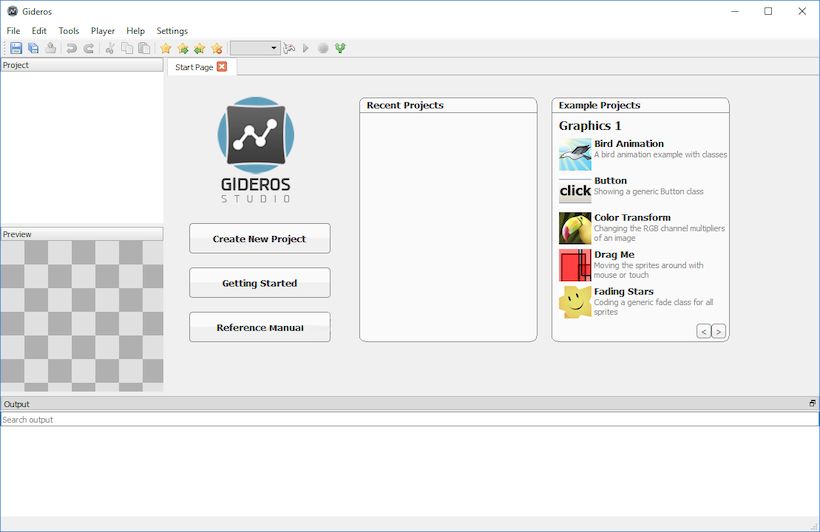820x532 pixels.
Task: Click the export project icon
Action: click(x=51, y=49)
